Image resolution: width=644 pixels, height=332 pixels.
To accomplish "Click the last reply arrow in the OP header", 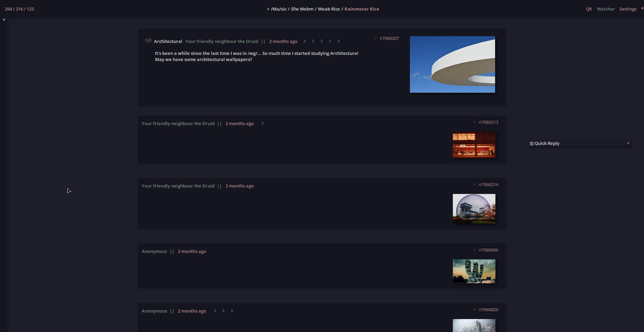I will click(339, 41).
